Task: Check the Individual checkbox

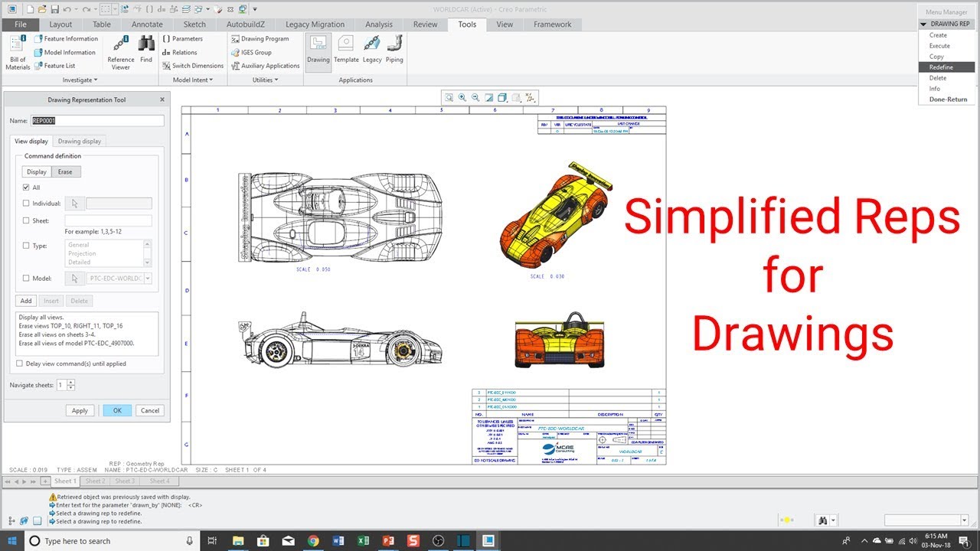Action: [x=26, y=204]
